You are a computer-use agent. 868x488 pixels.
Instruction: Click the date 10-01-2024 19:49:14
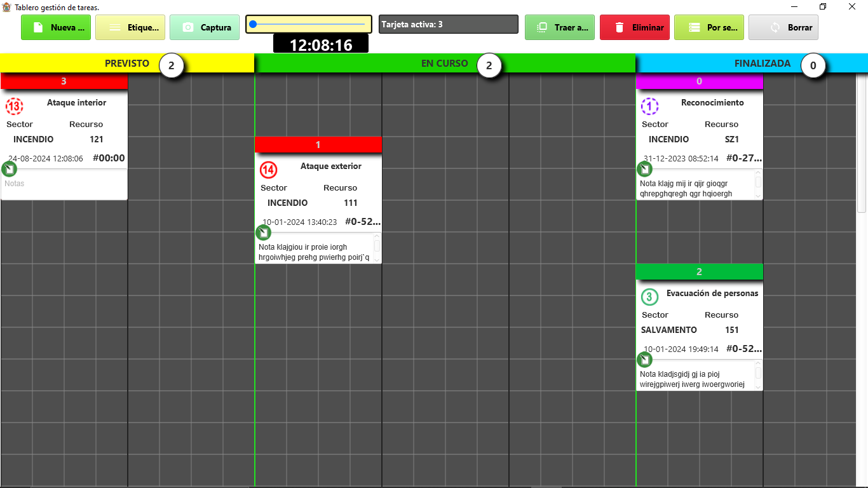(x=681, y=349)
